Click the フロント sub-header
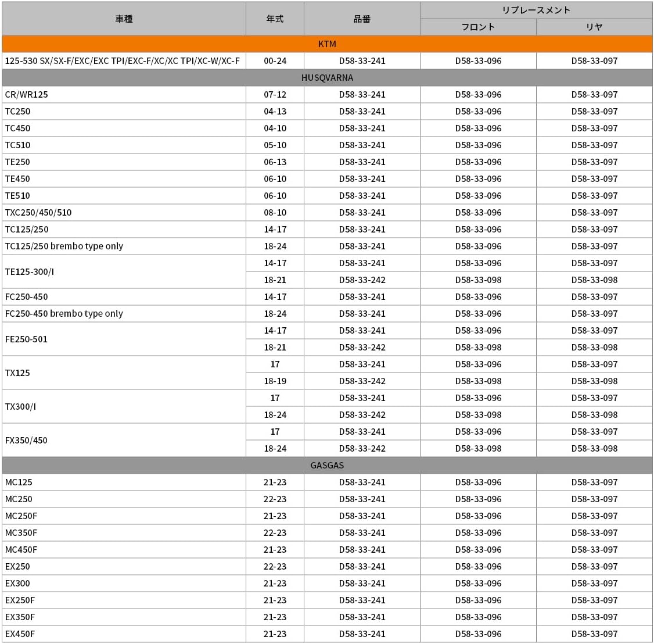654x644 pixels. point(478,27)
